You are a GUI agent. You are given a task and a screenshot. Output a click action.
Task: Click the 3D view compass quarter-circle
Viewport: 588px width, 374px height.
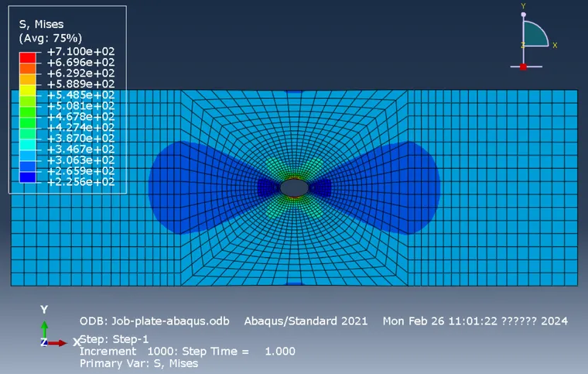pos(535,34)
